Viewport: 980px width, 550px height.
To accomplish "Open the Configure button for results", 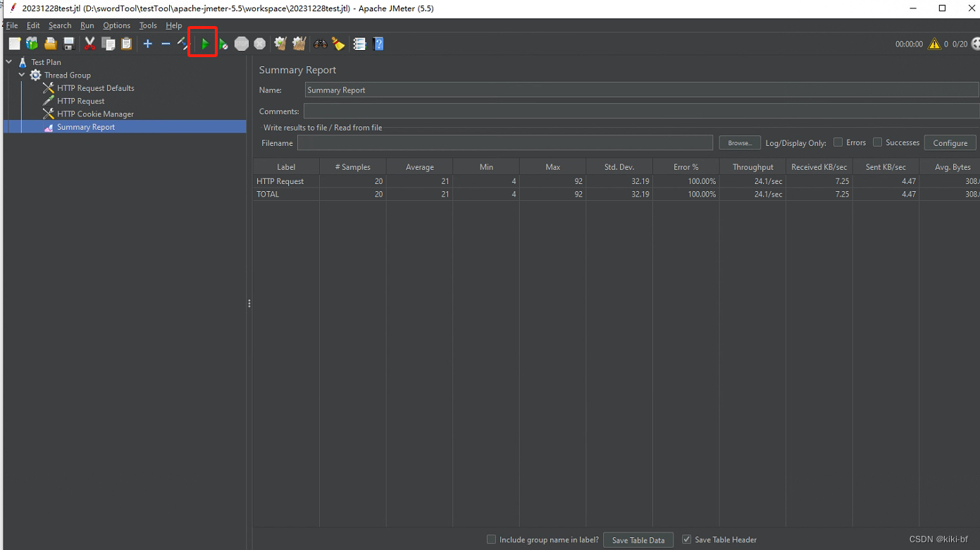I will [x=950, y=142].
